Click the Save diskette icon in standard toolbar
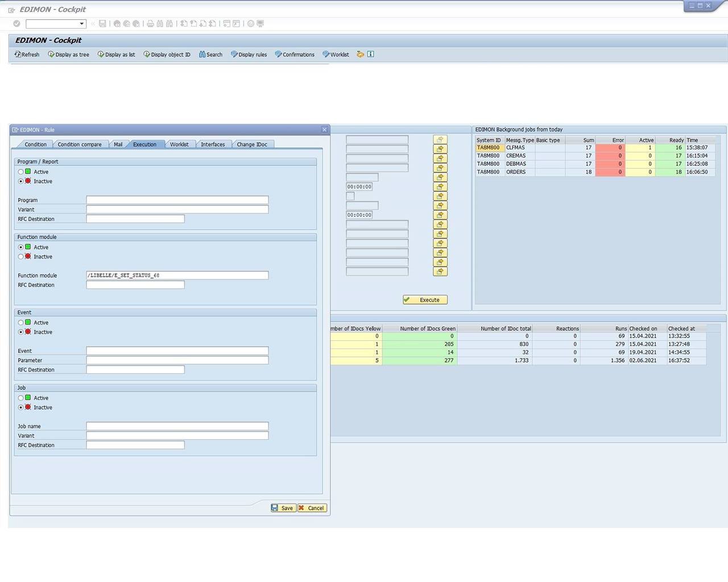728x582 pixels. point(102,24)
